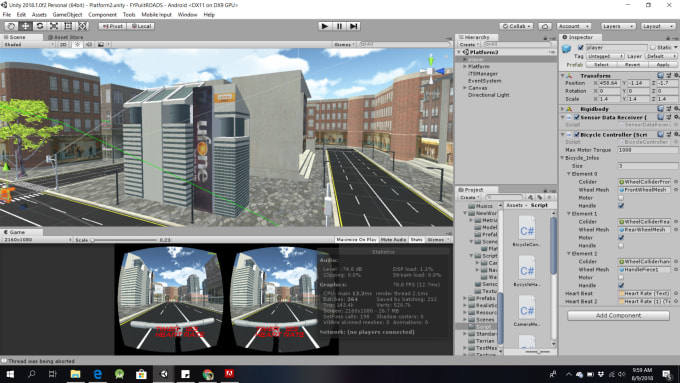The height and width of the screenshot is (383, 680).
Task: Toggle the Motor checkbox under Element 0
Action: point(621,198)
